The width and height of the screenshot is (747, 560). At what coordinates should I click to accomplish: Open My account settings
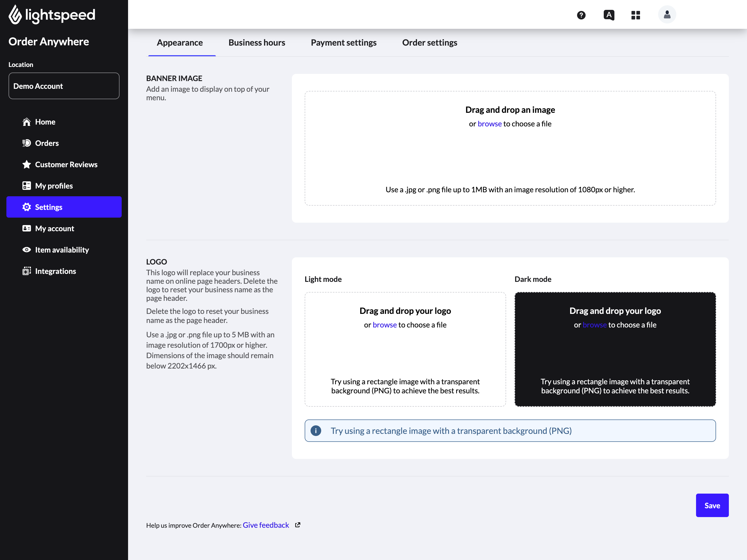point(54,228)
